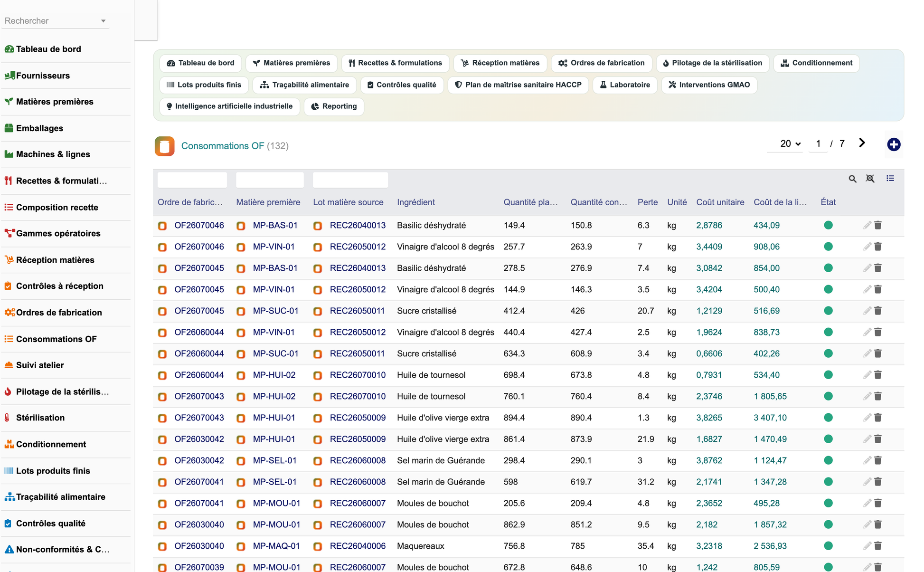The image size is (924, 572).
Task: Open the OF26030042 link in the Sel marin row
Action: coord(199,460)
